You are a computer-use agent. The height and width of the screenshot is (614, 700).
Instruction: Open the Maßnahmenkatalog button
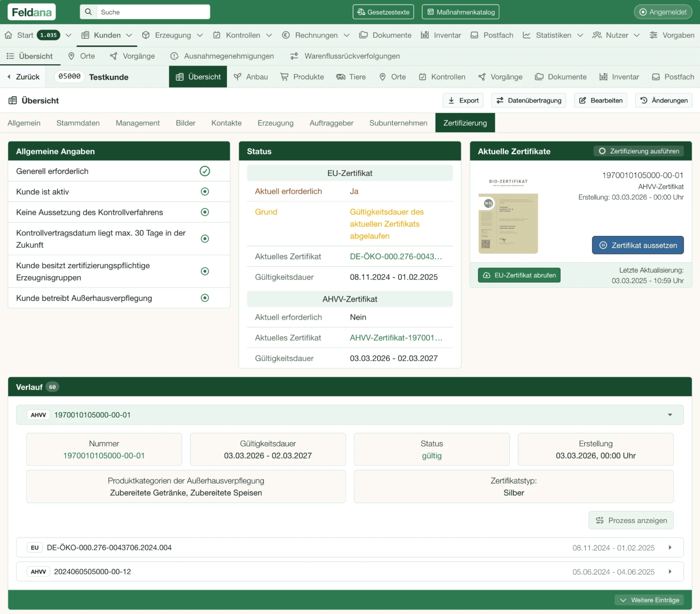coord(460,12)
